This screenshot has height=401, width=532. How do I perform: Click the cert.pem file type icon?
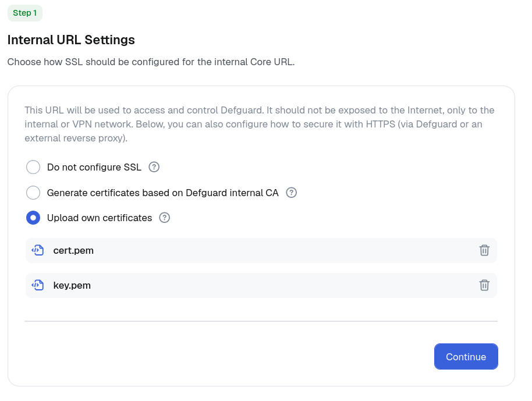click(x=38, y=250)
